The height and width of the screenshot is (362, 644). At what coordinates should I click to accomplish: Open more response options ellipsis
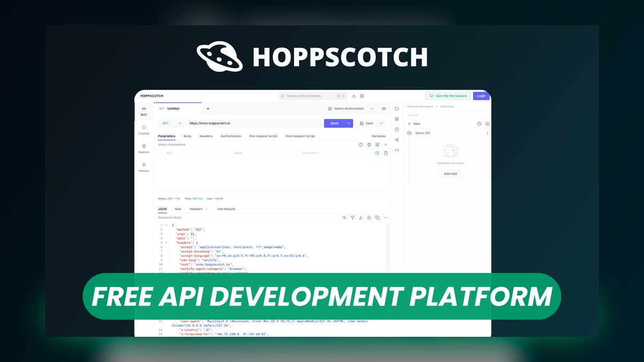point(385,218)
